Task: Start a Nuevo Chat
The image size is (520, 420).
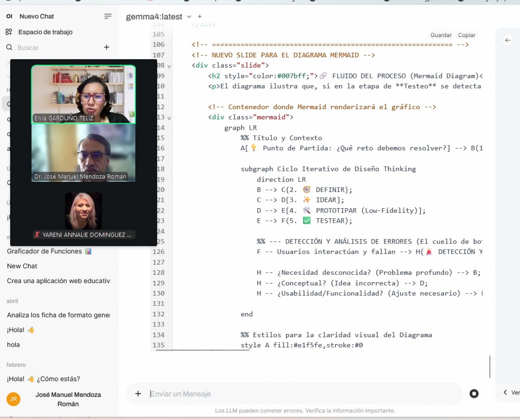Action: 37,16
